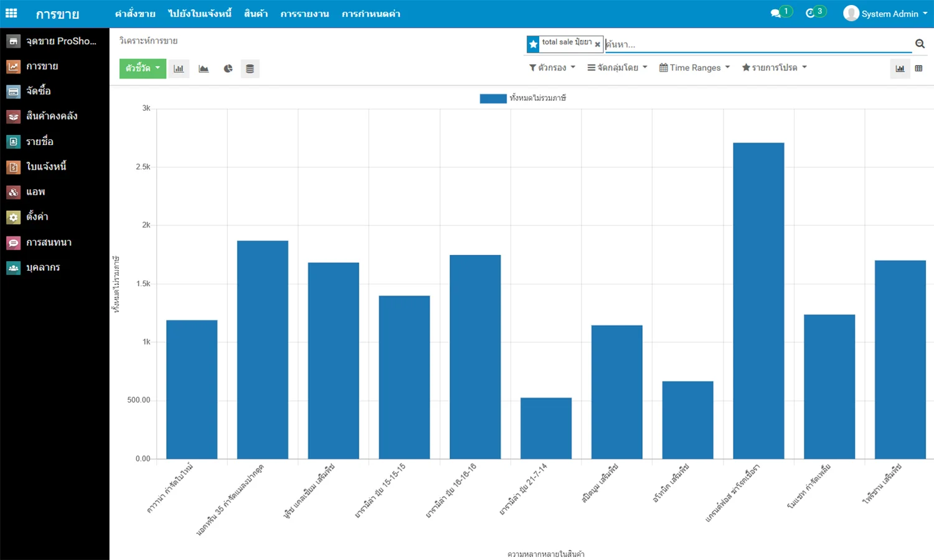Open the ตัวกรอง filters dropdown

pos(552,68)
